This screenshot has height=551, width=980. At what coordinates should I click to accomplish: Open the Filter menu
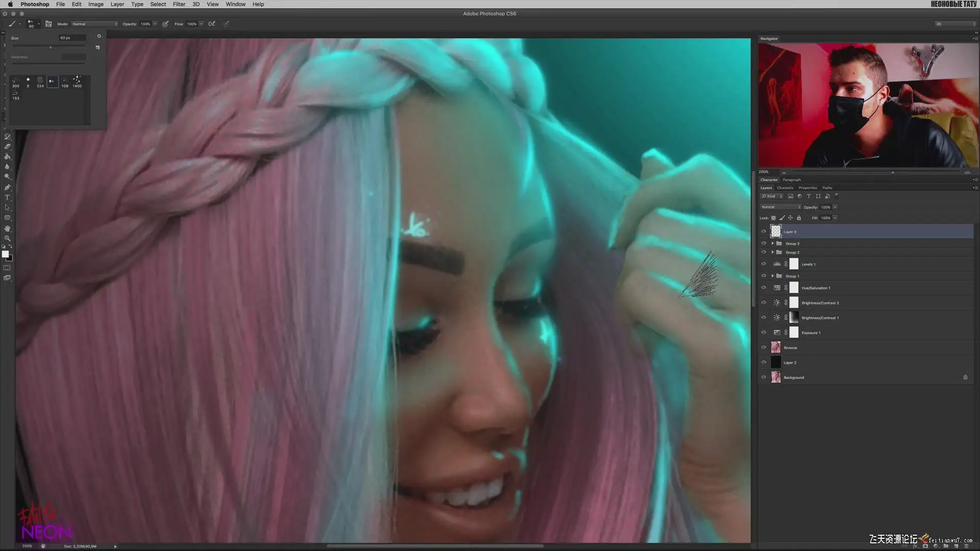tap(179, 4)
